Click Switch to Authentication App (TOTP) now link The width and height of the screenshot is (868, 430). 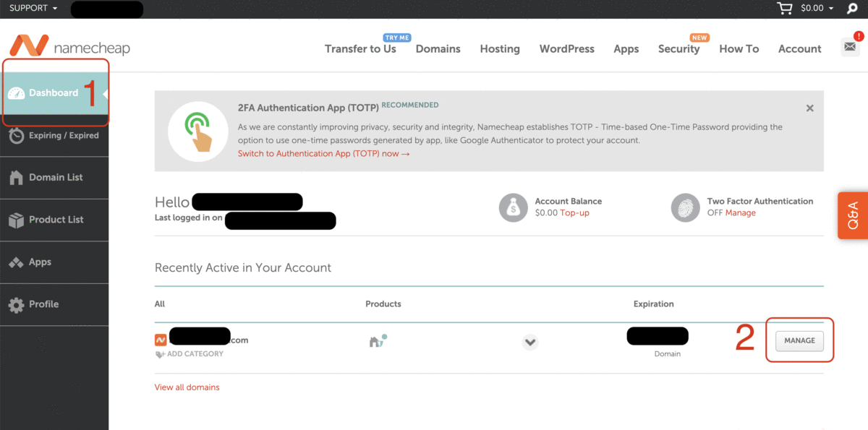(324, 153)
